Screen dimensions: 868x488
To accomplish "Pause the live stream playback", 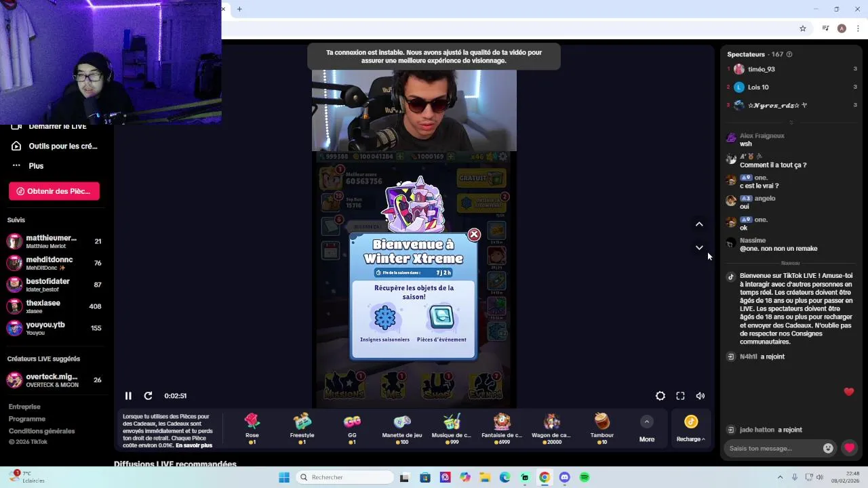I will pos(128,396).
